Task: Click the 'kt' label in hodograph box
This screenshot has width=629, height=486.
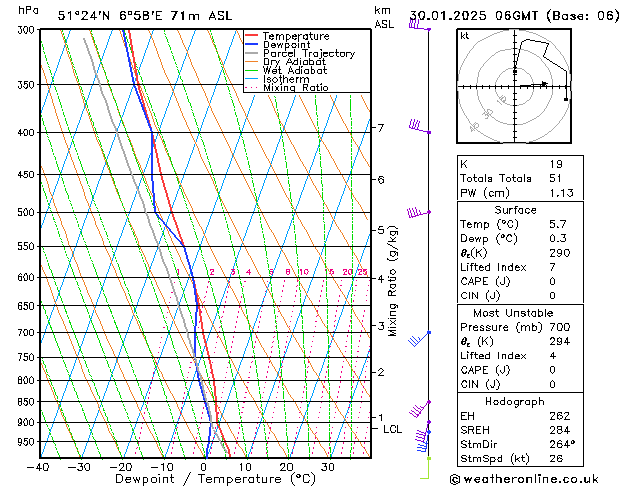Action: tap(465, 36)
